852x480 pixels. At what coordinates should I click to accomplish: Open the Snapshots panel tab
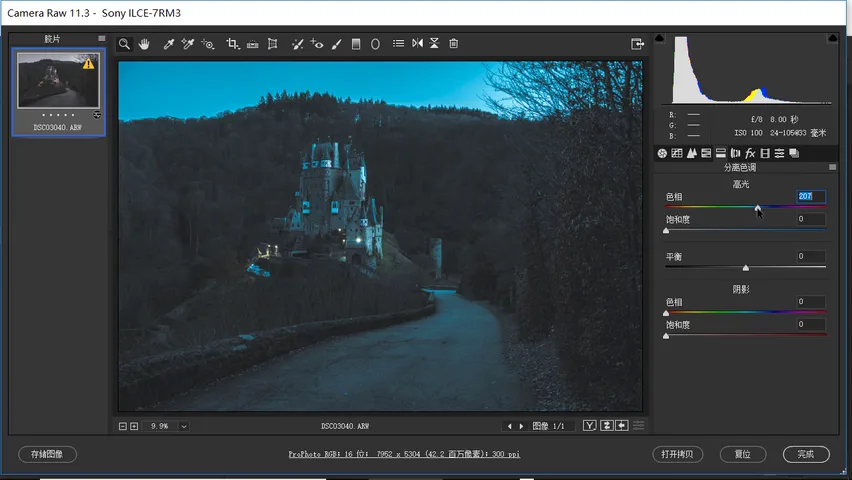pyautogui.click(x=794, y=153)
